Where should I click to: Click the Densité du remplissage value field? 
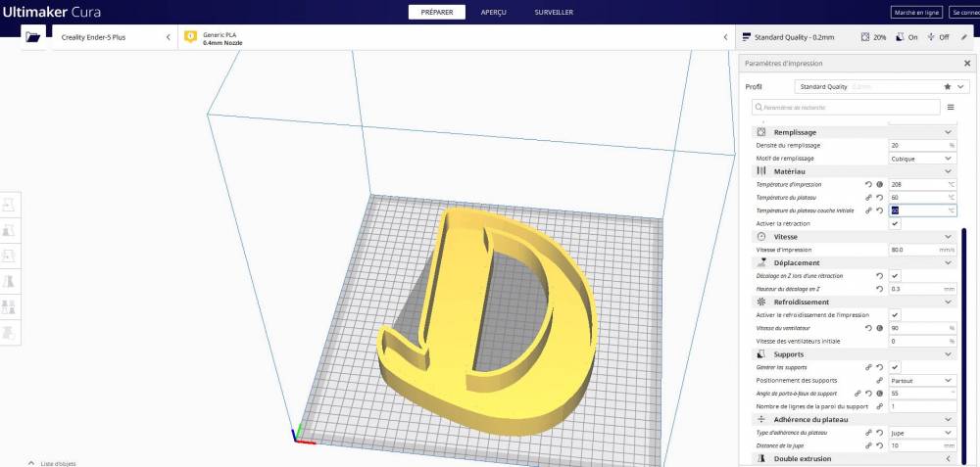tap(922, 146)
